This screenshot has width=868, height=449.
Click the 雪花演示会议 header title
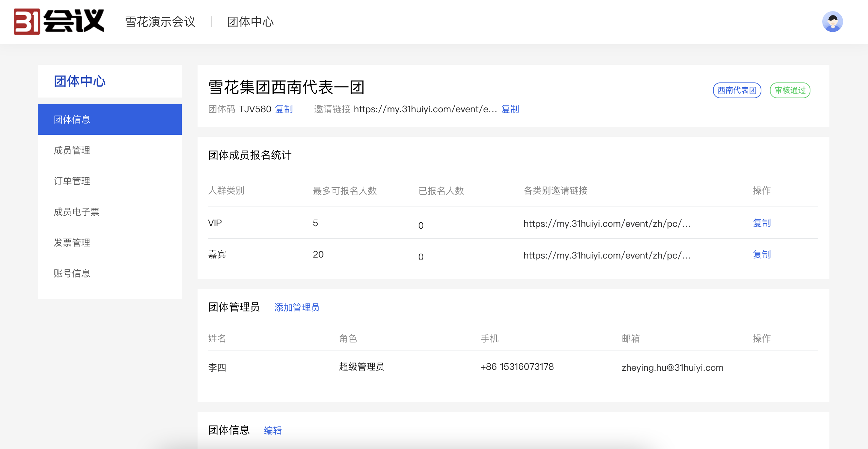160,22
